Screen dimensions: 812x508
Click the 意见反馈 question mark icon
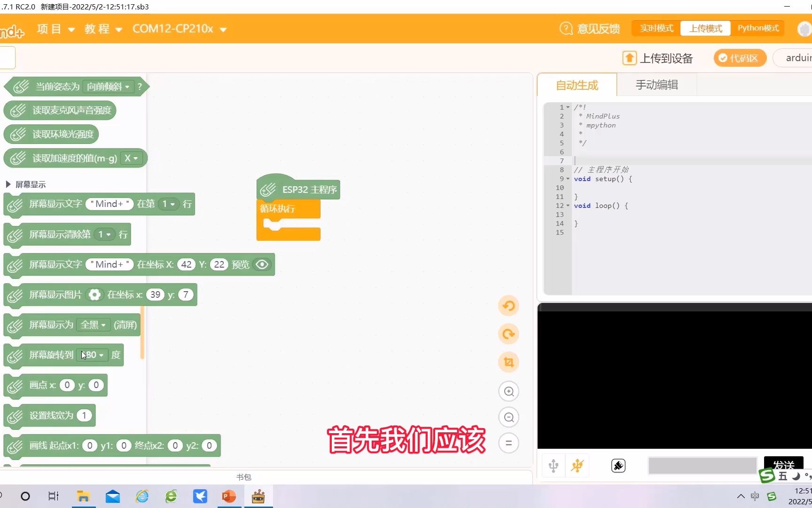pyautogui.click(x=566, y=29)
